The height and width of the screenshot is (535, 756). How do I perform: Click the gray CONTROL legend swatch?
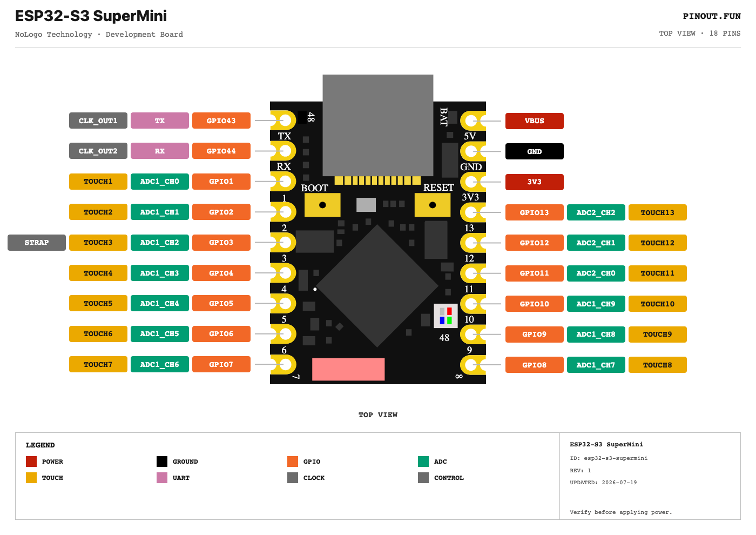coord(423,478)
